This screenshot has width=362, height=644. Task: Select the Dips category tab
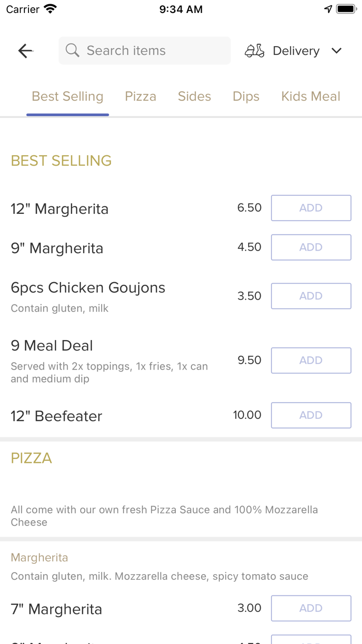click(246, 96)
